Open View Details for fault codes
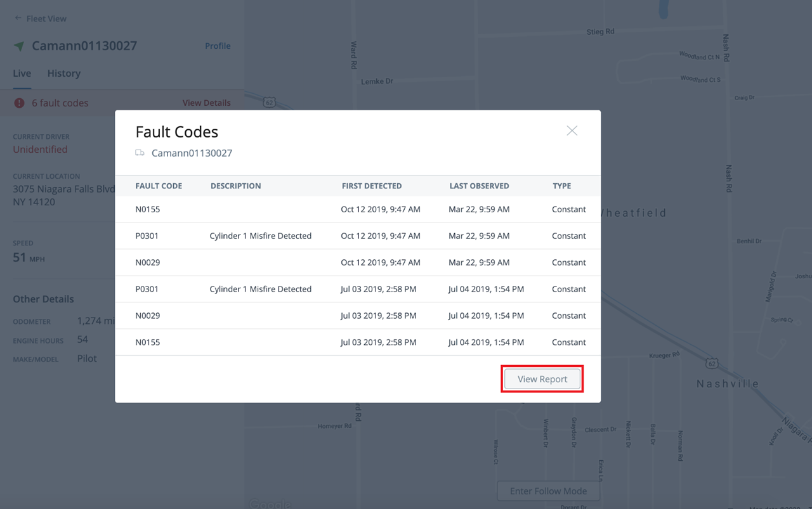 [x=206, y=103]
